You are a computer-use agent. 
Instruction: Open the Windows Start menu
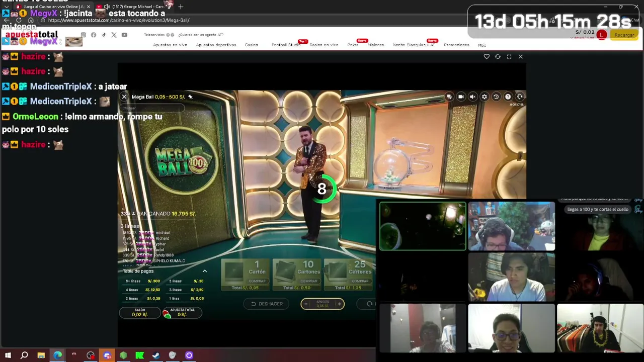tap(8, 355)
